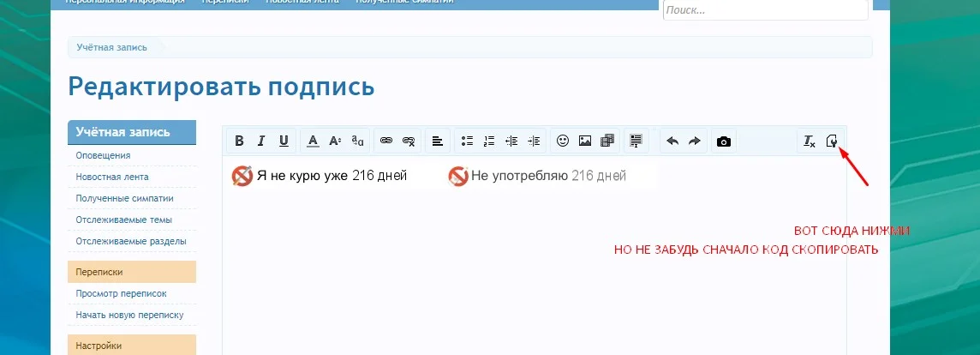Click the indent icon
Viewport: 980px width, 355px height.
[x=534, y=141]
